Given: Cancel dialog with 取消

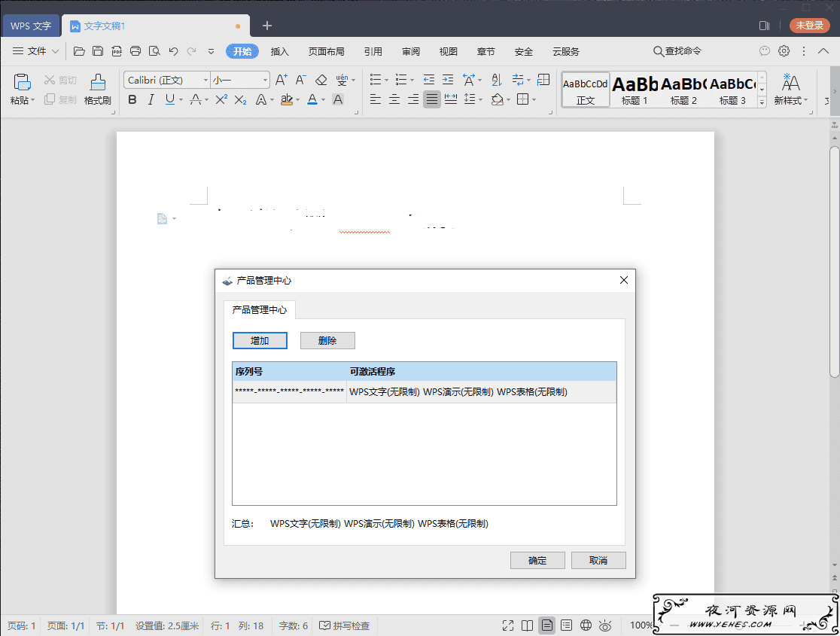Looking at the screenshot, I should click(x=598, y=560).
